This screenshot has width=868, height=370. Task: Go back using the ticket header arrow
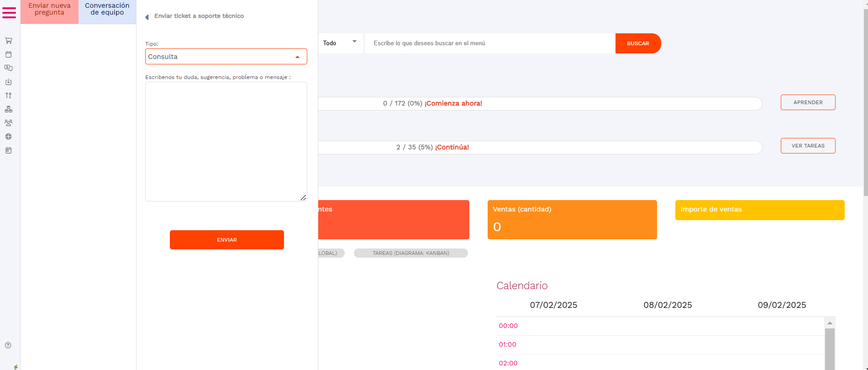[147, 17]
